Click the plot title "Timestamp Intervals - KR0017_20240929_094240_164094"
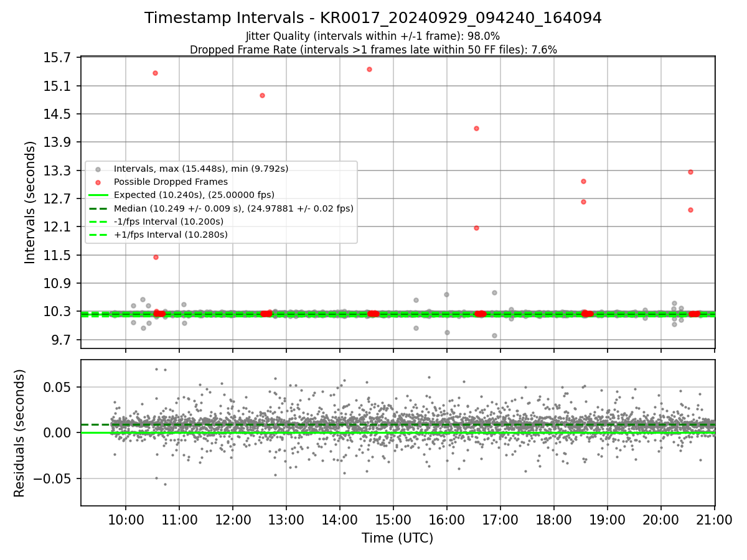747x560 pixels. click(x=373, y=18)
